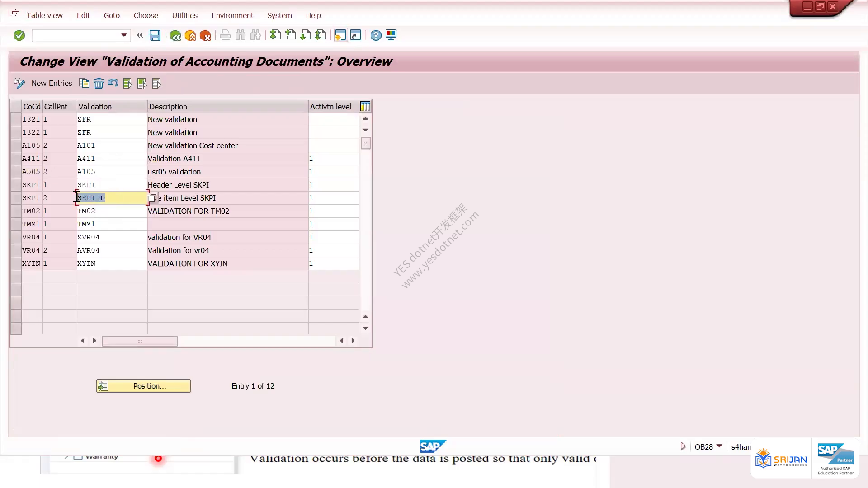This screenshot has width=868, height=488.
Task: Click the red Cancel icon
Action: pos(205,35)
